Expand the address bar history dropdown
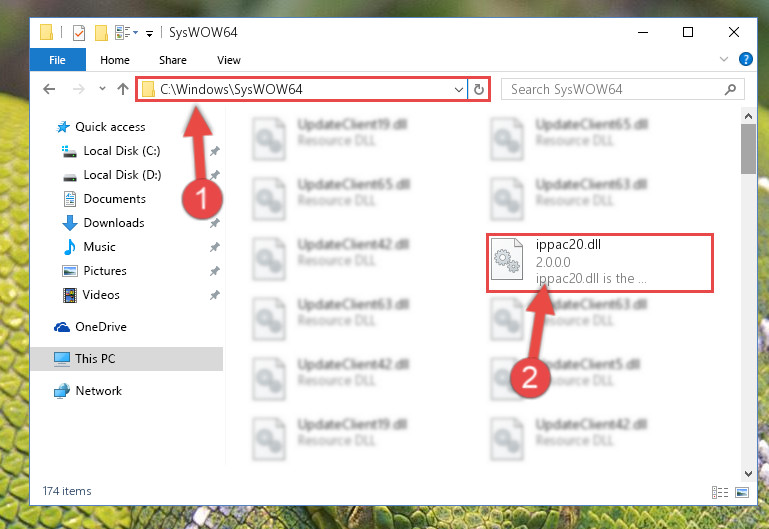 (x=459, y=90)
